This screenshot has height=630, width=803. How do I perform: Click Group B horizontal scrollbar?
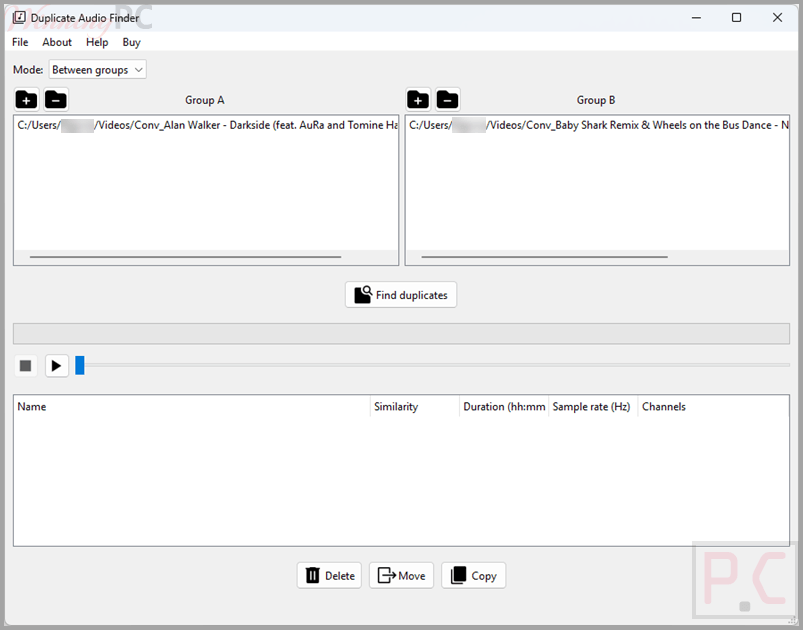[x=544, y=257]
